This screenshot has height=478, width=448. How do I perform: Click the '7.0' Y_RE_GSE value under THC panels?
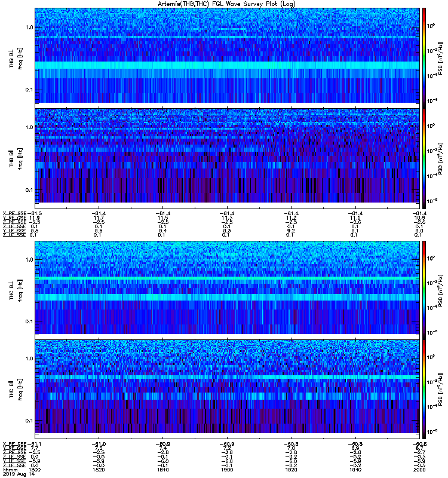291,449
